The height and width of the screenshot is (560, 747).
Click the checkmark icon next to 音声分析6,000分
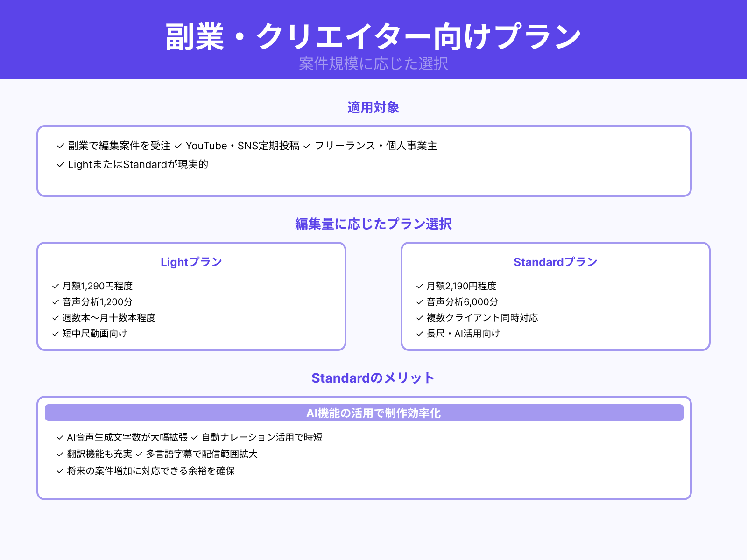point(418,302)
